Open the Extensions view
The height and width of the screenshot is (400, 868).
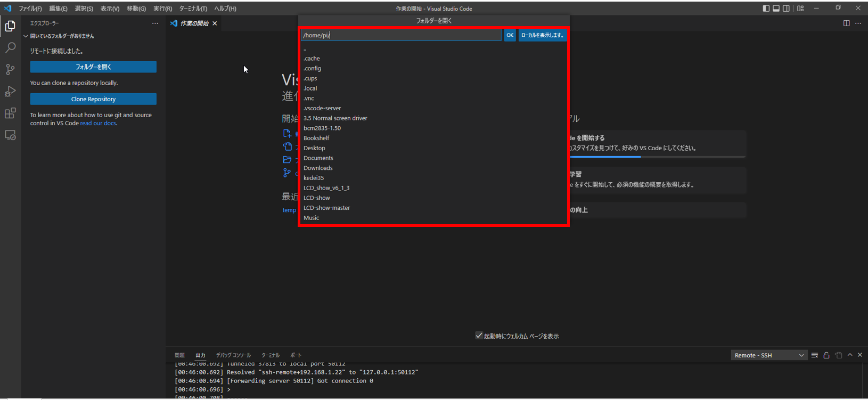click(10, 113)
